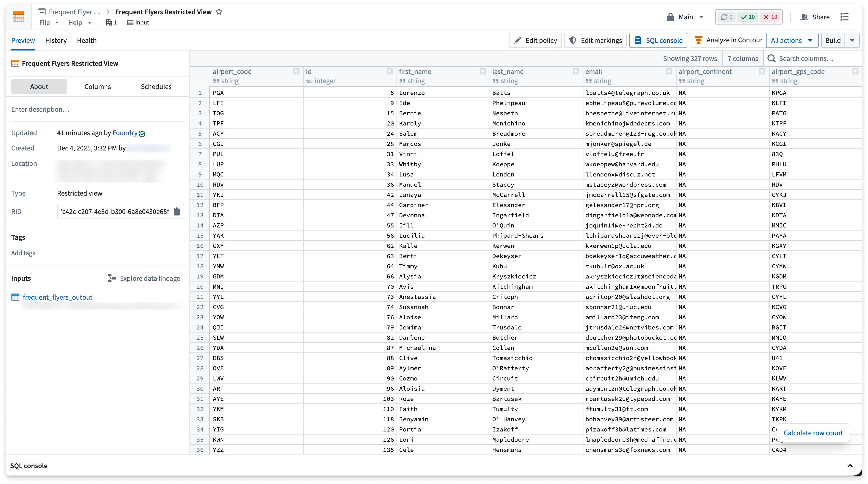Open filter menu for id column

pos(390,71)
